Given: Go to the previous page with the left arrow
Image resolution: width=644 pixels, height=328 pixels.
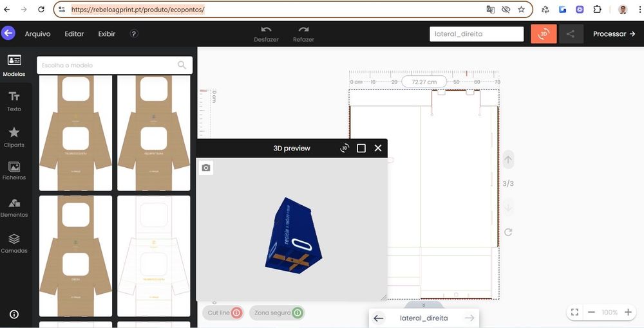Looking at the screenshot, I should tap(379, 318).
